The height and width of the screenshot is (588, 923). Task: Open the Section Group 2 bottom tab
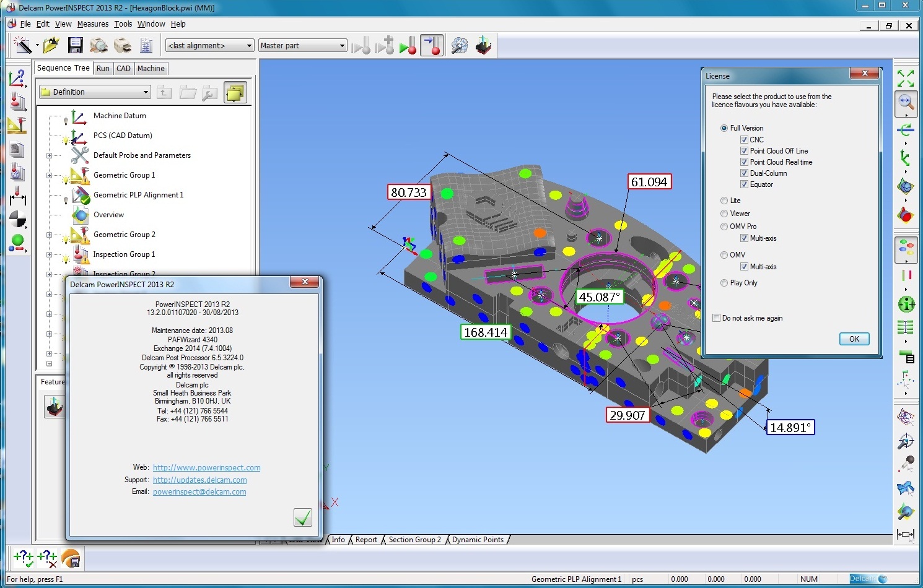tap(415, 540)
